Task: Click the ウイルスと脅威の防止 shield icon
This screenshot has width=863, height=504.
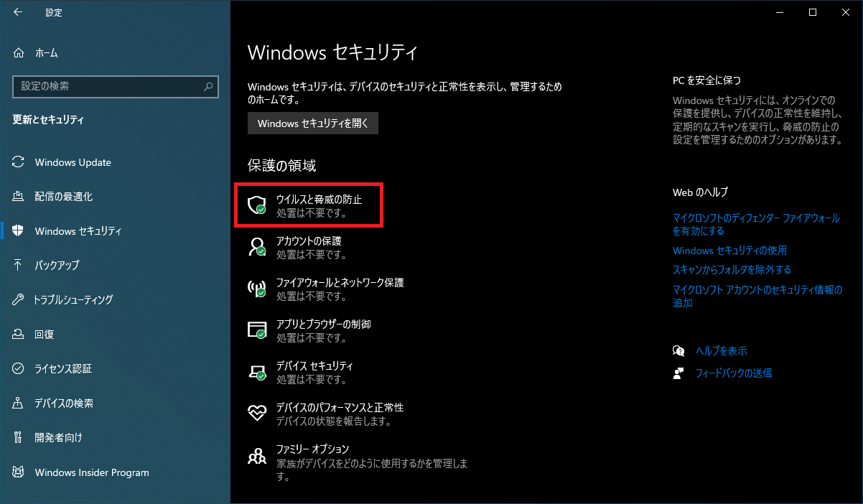Action: (257, 205)
